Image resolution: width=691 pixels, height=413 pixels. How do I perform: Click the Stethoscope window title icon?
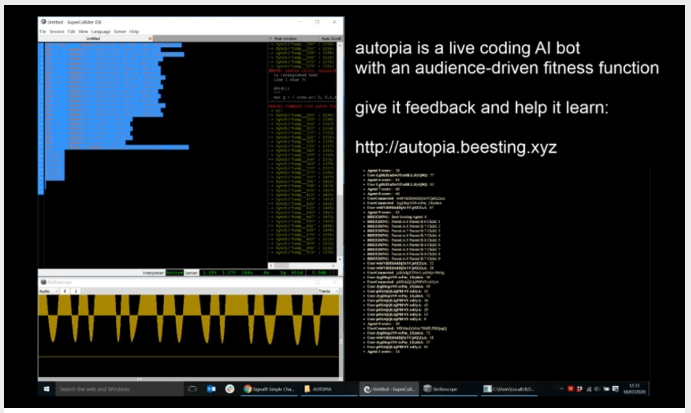pyautogui.click(x=44, y=282)
